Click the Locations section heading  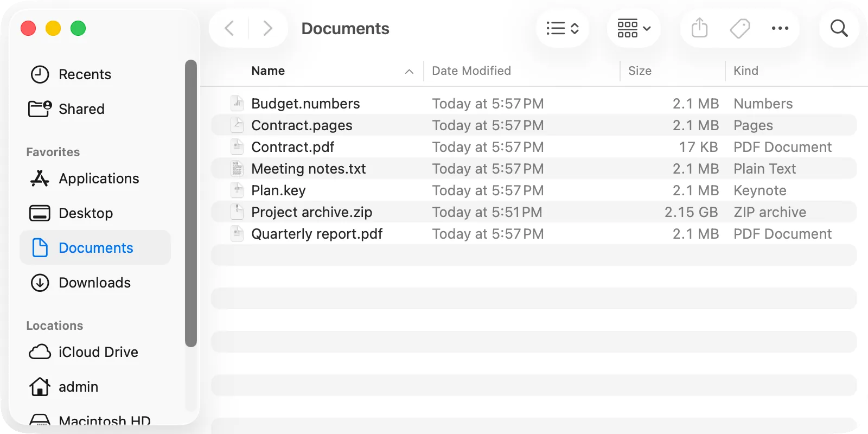coord(55,325)
